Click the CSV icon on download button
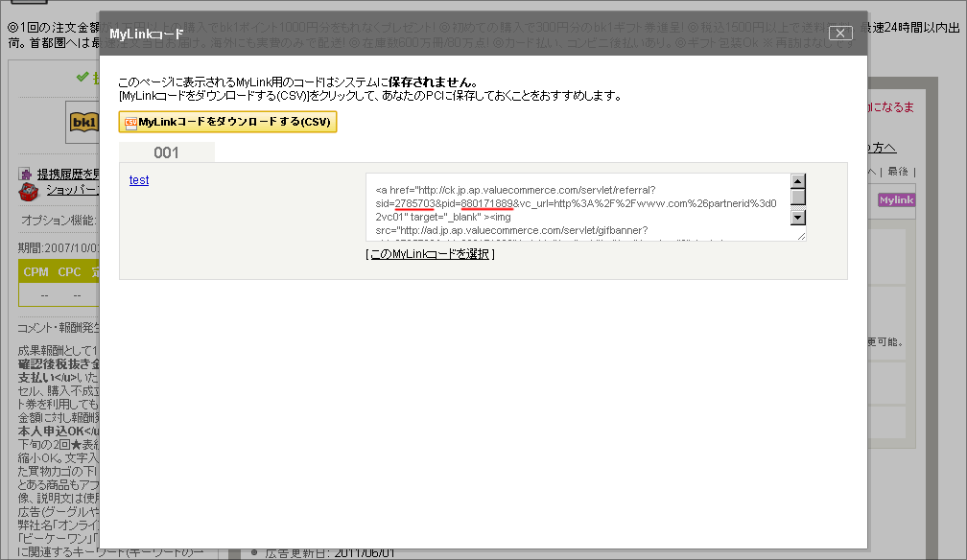This screenshot has height=560, width=967. click(x=130, y=122)
